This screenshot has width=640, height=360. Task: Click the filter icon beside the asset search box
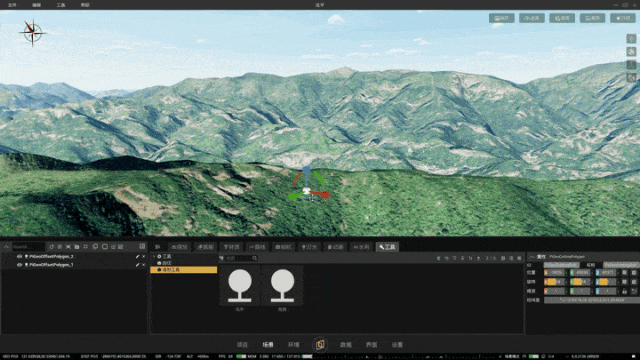click(x=221, y=258)
